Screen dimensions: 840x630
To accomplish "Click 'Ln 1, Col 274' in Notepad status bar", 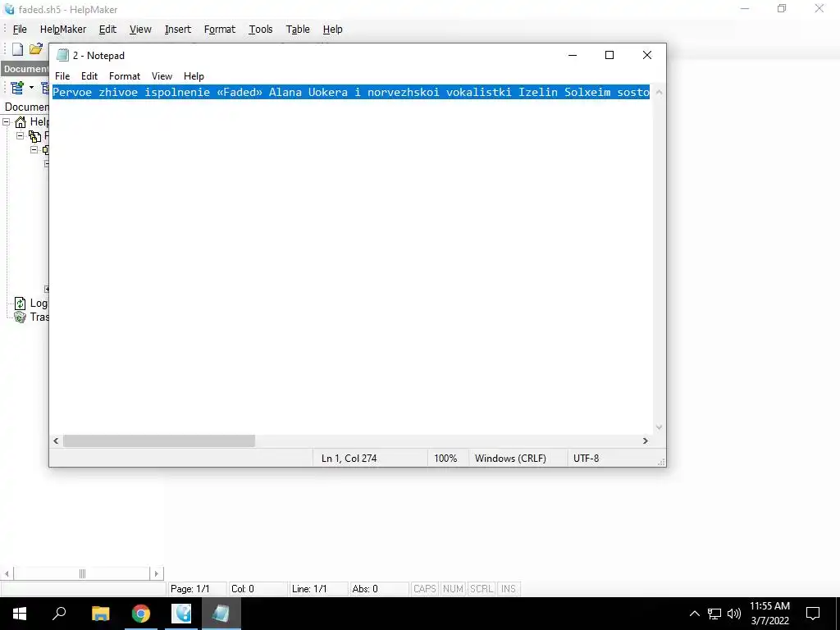I will click(349, 459).
